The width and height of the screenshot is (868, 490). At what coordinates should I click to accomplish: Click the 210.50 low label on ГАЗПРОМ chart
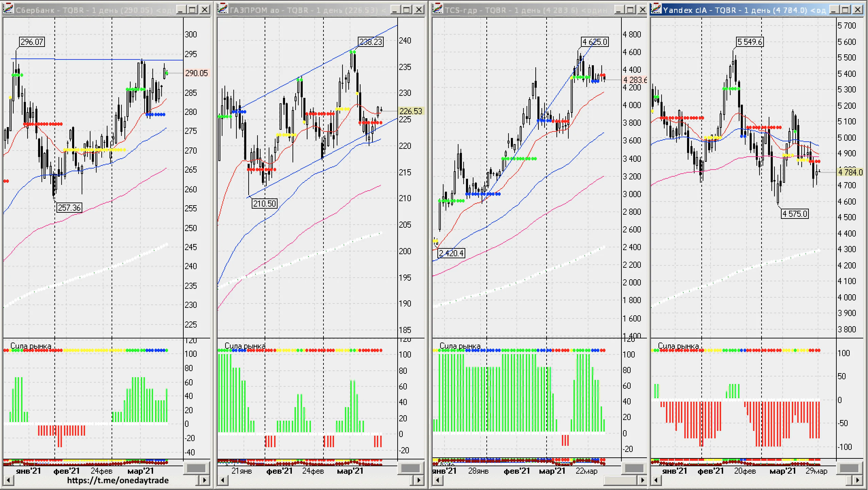[x=265, y=204]
